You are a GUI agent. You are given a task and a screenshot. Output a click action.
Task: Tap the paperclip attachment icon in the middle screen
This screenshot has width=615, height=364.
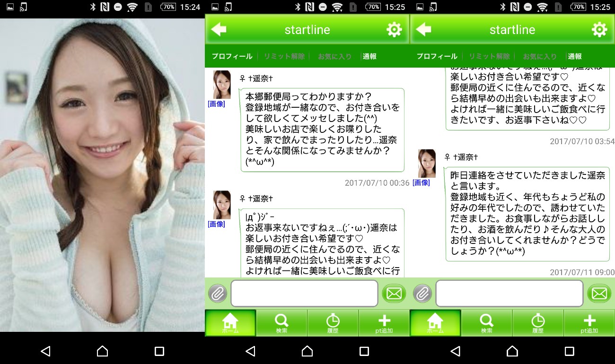tap(217, 294)
